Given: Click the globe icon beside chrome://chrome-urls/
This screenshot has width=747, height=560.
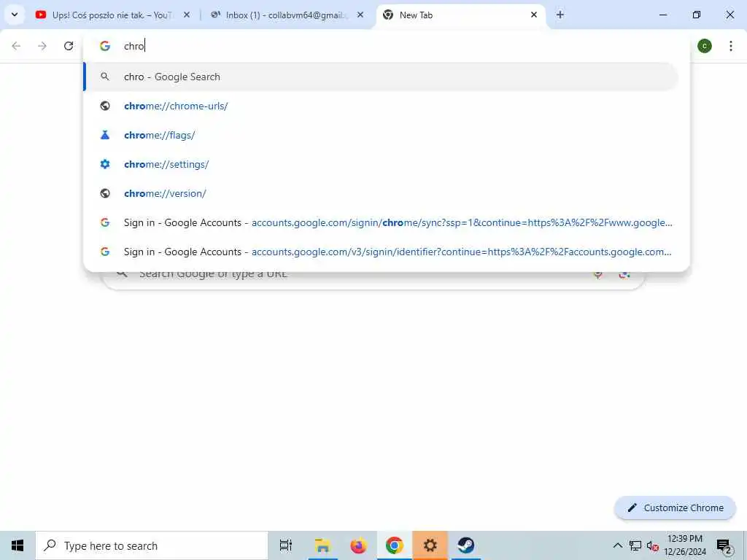Looking at the screenshot, I should click(105, 106).
